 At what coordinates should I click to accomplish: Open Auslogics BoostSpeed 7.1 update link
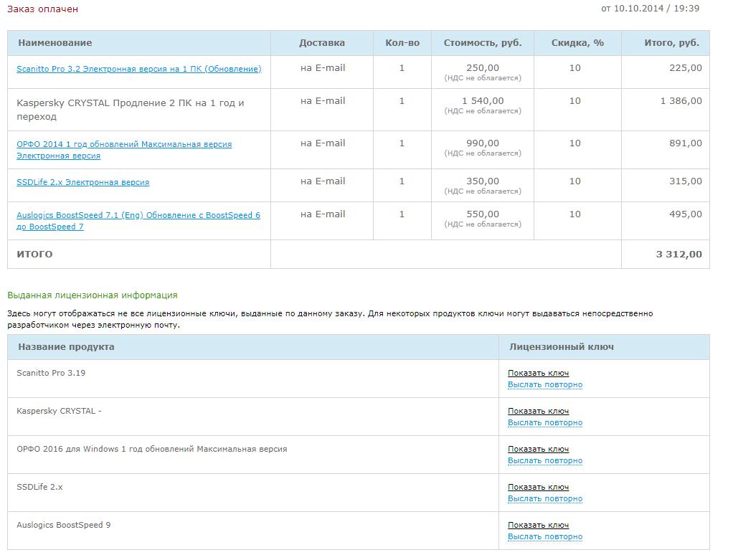point(138,221)
